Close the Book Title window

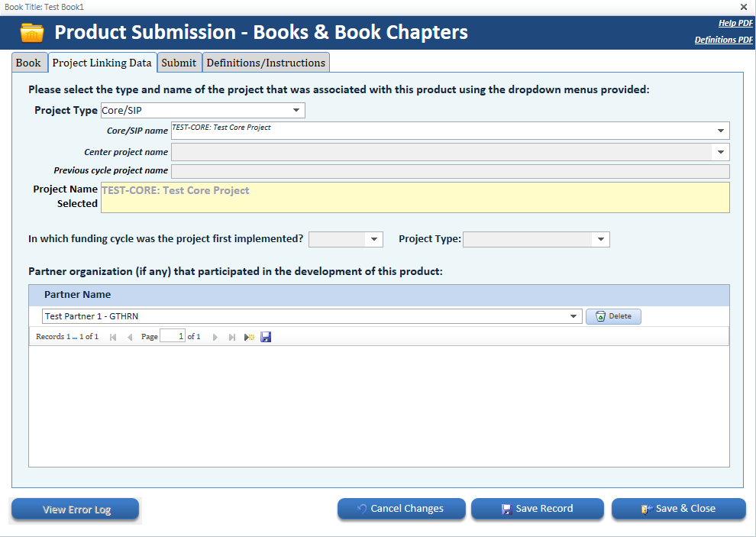click(x=744, y=7)
